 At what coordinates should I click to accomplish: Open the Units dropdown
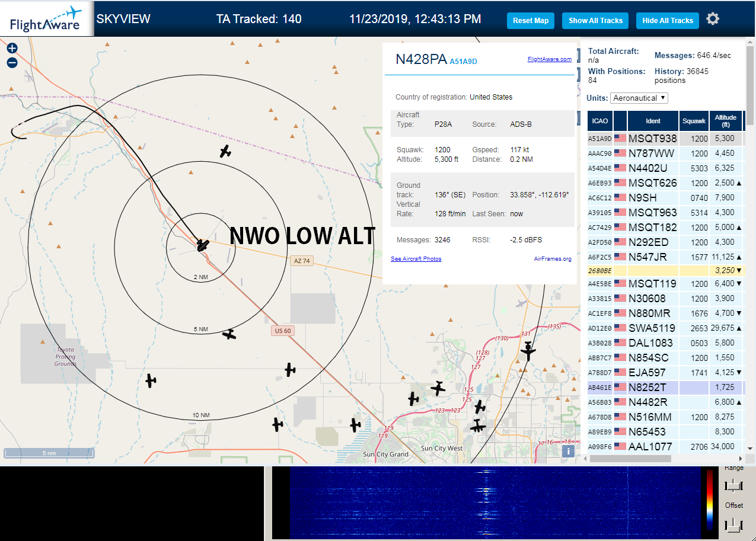click(639, 98)
